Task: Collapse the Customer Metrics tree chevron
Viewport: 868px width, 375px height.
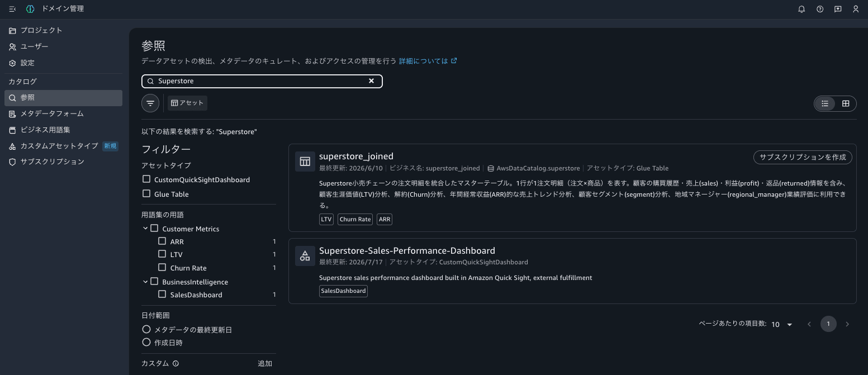Action: click(x=145, y=229)
